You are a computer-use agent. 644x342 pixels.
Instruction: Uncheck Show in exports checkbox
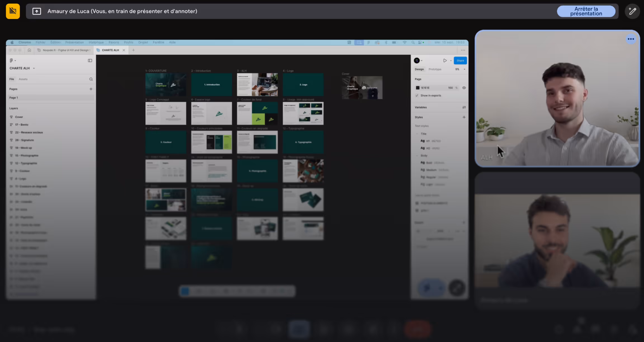tap(417, 96)
